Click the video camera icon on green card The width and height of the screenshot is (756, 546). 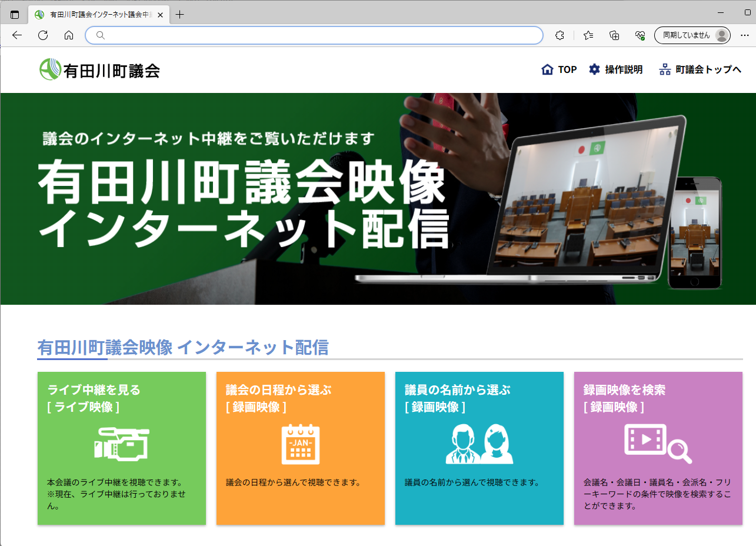click(122, 444)
